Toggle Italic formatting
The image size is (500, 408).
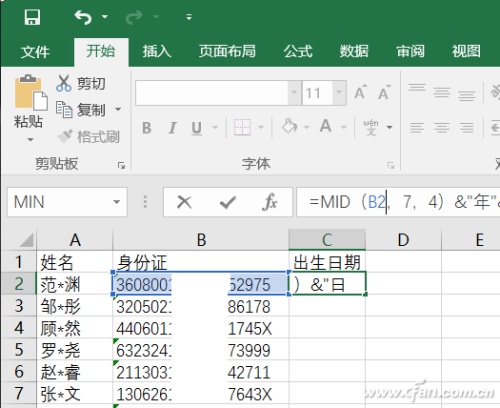pyautogui.click(x=172, y=128)
